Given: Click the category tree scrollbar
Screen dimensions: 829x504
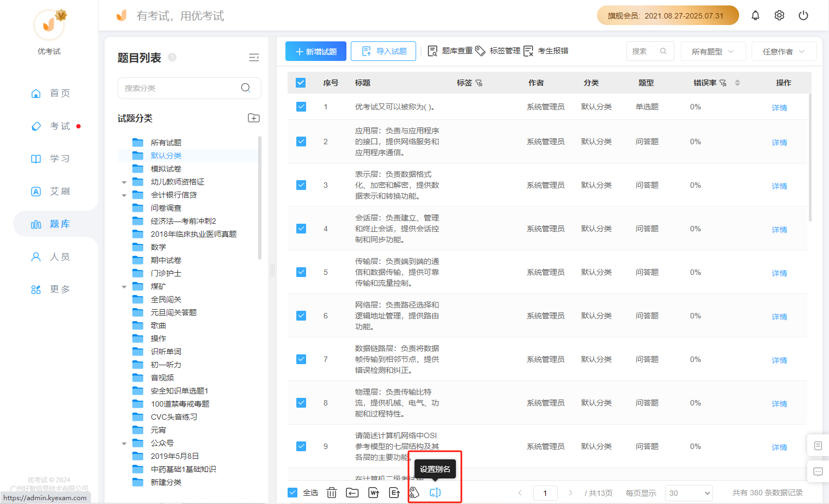Looking at the screenshot, I should pyautogui.click(x=260, y=197).
